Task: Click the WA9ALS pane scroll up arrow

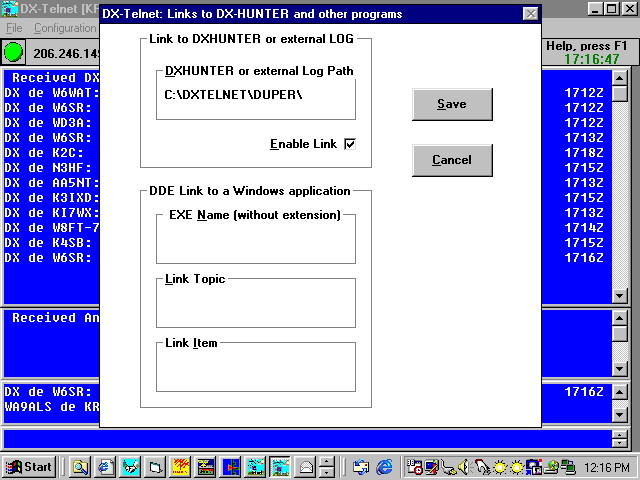Action: pyautogui.click(x=620, y=392)
